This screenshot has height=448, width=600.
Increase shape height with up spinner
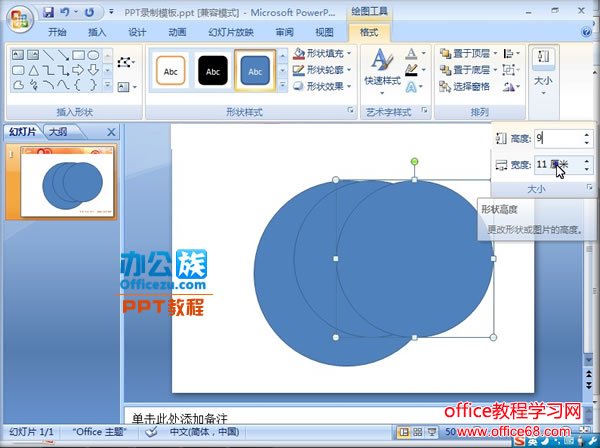point(587,134)
